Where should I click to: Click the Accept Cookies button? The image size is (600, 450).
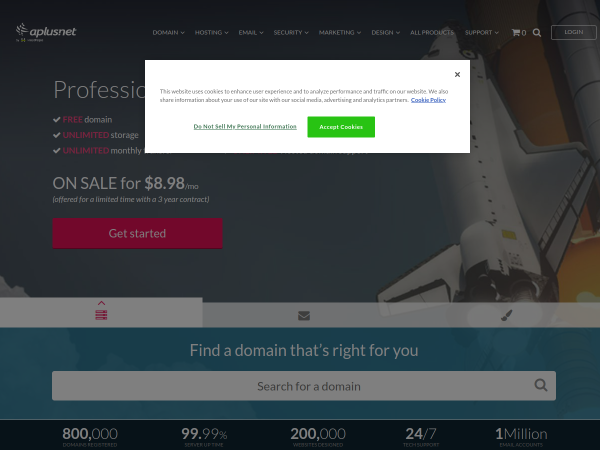(341, 127)
